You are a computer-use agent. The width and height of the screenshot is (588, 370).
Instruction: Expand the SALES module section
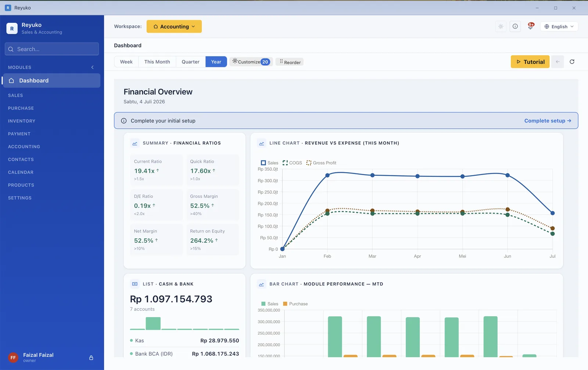pyautogui.click(x=15, y=95)
